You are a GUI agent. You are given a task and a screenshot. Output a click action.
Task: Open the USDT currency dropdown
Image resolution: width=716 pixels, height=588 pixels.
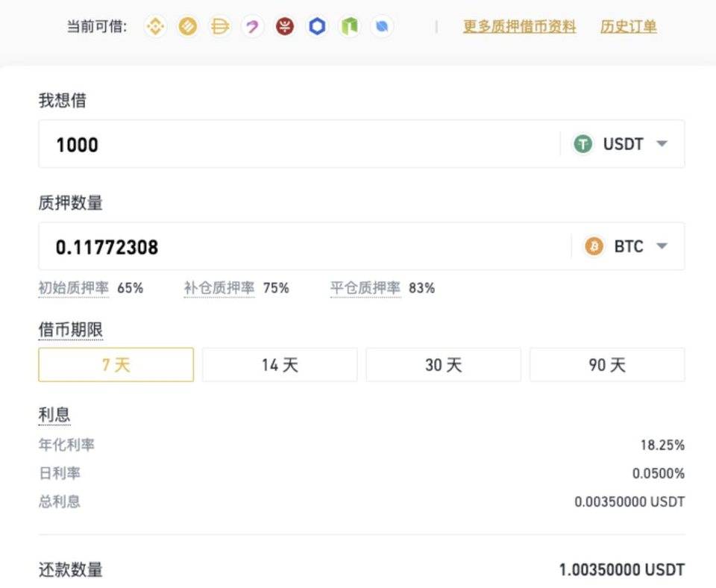click(661, 144)
